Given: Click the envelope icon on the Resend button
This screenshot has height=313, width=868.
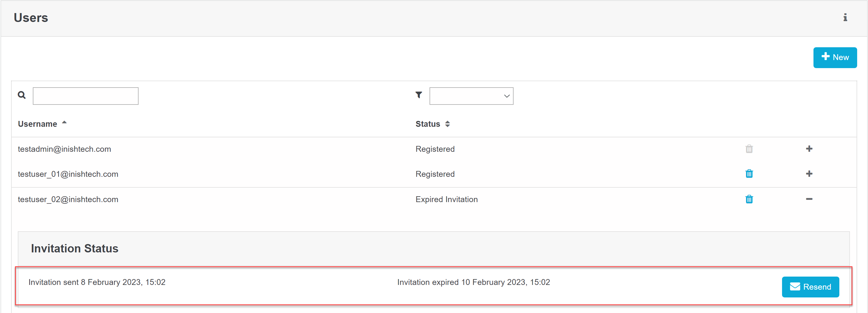Looking at the screenshot, I should coord(795,287).
